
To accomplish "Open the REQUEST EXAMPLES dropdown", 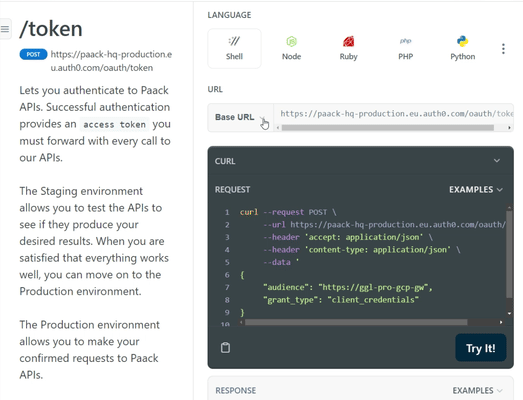I will [x=476, y=189].
